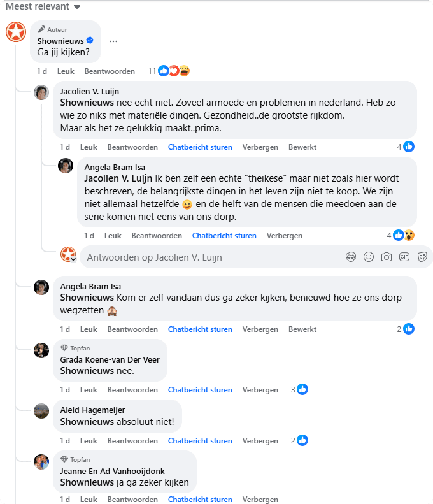Open Jeanne En Ad Vanhooijdonk's profile name
433x504 pixels.
112,472
